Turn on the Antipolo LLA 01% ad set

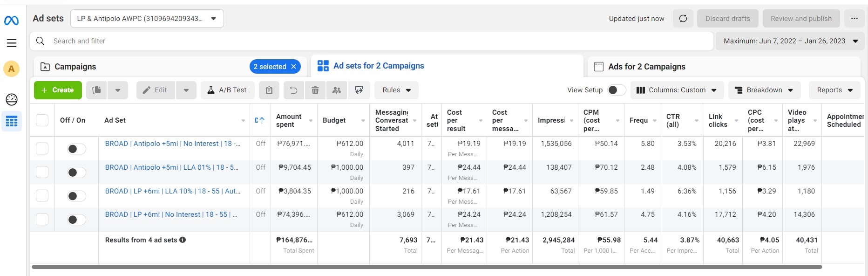point(76,172)
